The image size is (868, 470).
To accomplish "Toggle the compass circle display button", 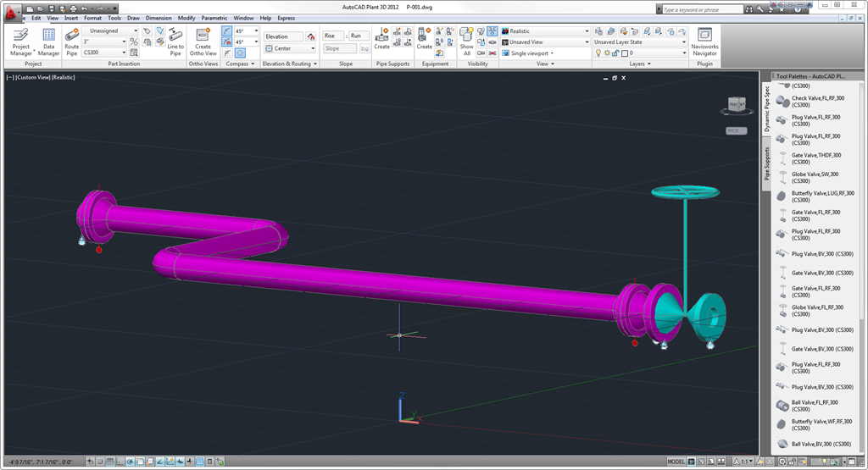I will pyautogui.click(x=240, y=53).
